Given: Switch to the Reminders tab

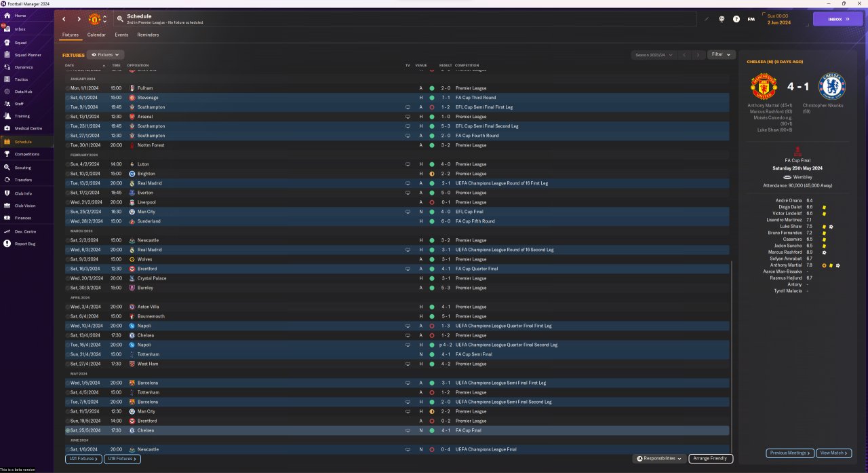Looking at the screenshot, I should tap(148, 35).
